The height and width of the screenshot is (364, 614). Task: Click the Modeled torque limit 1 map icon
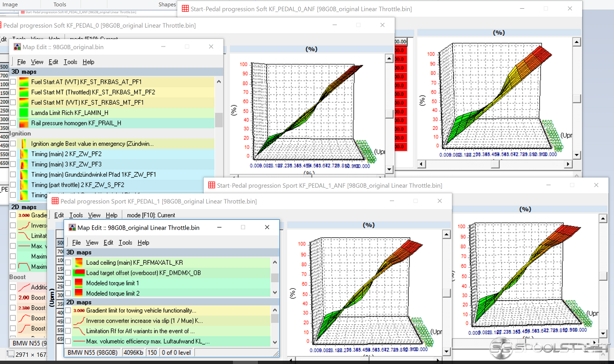pyautogui.click(x=79, y=283)
